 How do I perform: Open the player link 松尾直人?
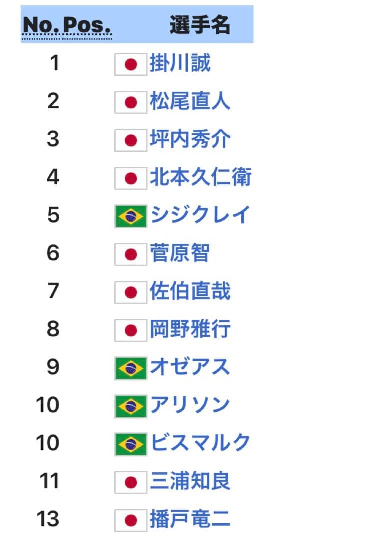(x=190, y=102)
